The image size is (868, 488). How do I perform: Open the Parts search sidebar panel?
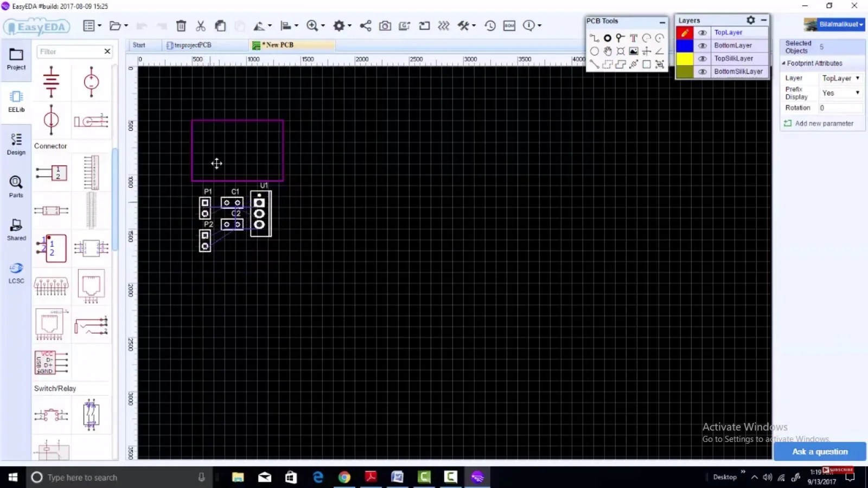pos(16,187)
